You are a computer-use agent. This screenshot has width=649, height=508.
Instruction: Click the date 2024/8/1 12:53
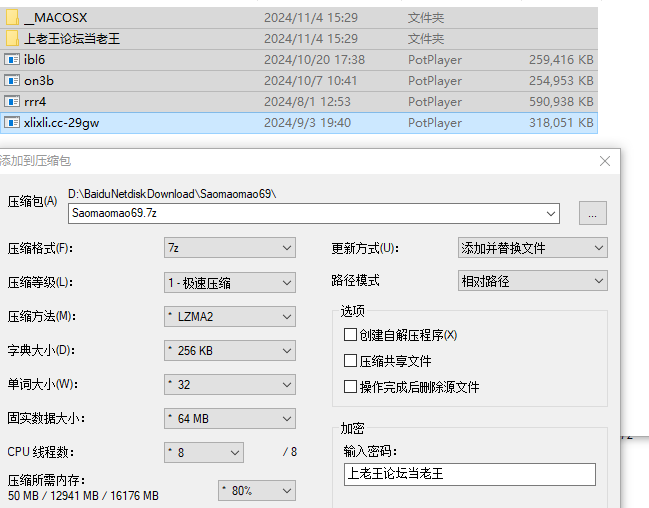[307, 101]
